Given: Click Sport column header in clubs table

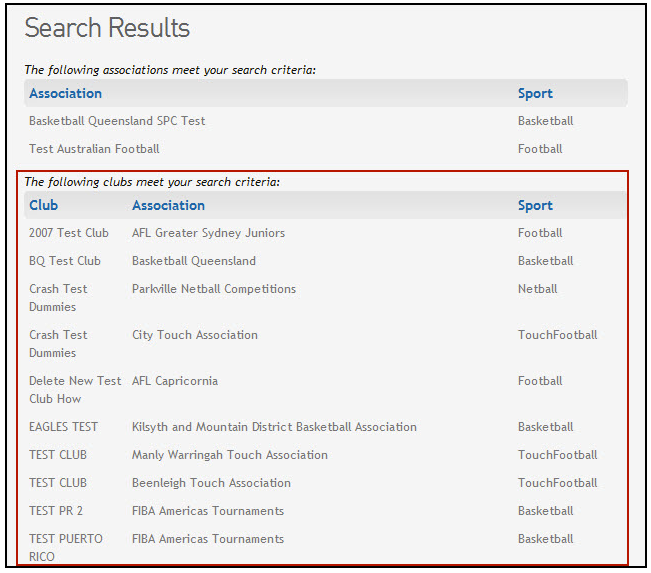Looking at the screenshot, I should coord(535,205).
